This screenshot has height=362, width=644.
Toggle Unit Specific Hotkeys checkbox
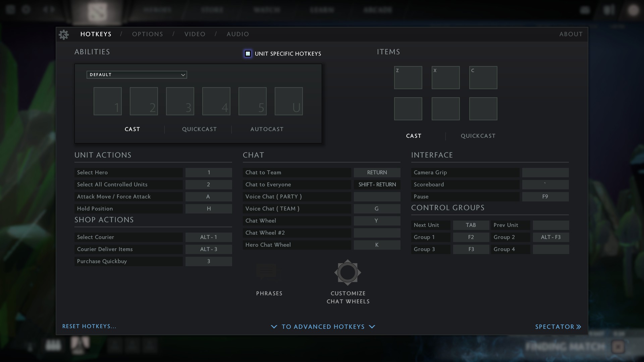(x=248, y=54)
